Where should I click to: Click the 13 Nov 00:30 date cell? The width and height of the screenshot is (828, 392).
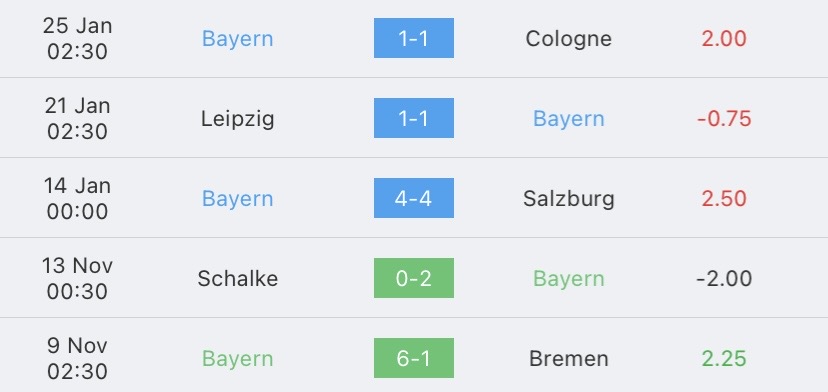[78, 278]
